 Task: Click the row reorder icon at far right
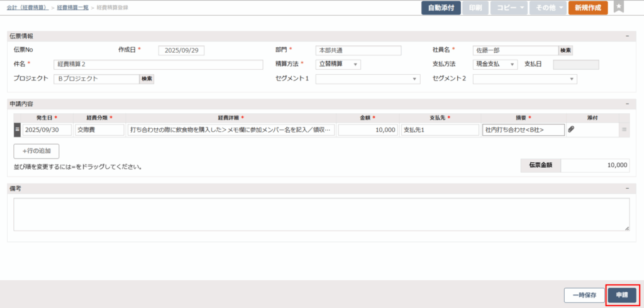tap(624, 129)
